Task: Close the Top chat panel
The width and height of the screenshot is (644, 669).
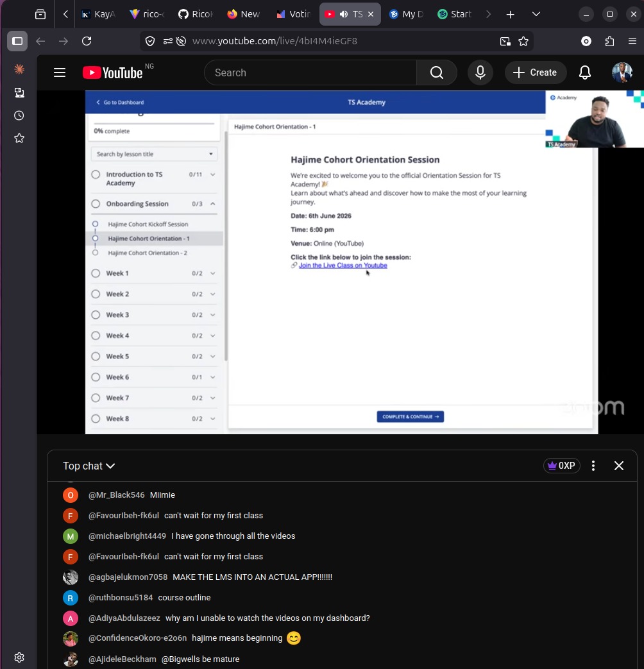Action: [619, 466]
